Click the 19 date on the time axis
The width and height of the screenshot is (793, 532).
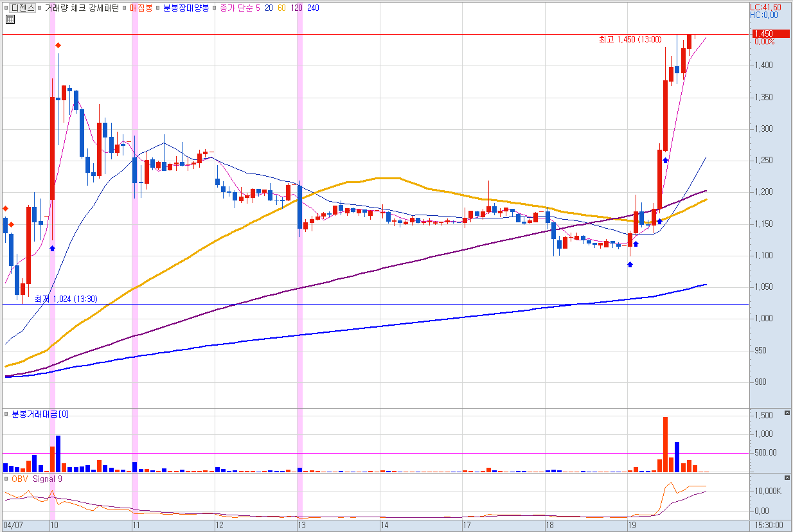click(x=632, y=525)
